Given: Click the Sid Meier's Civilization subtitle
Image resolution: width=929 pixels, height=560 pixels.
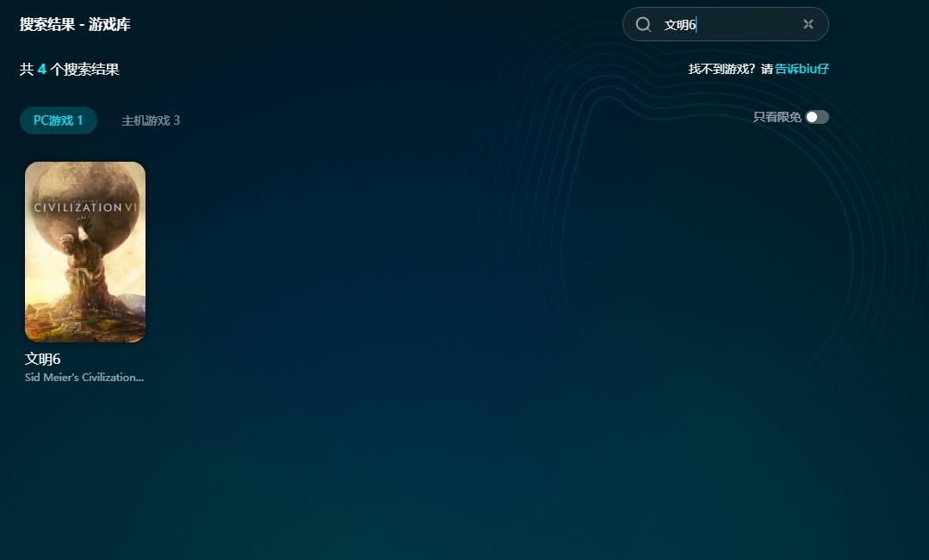Looking at the screenshot, I should 84,378.
